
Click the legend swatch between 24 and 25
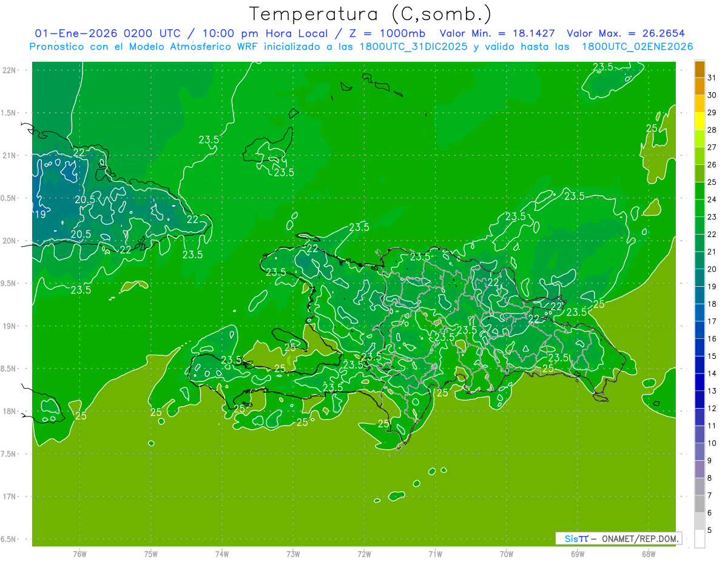699,190
